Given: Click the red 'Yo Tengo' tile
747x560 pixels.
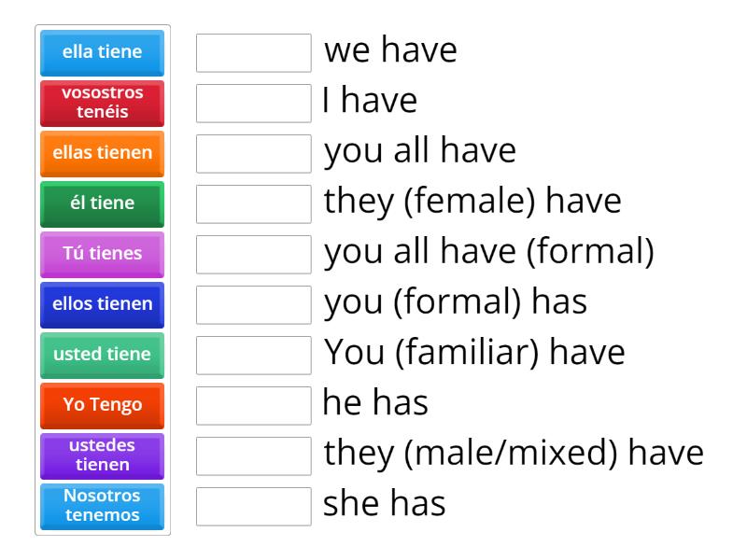Looking at the screenshot, I should [x=103, y=405].
